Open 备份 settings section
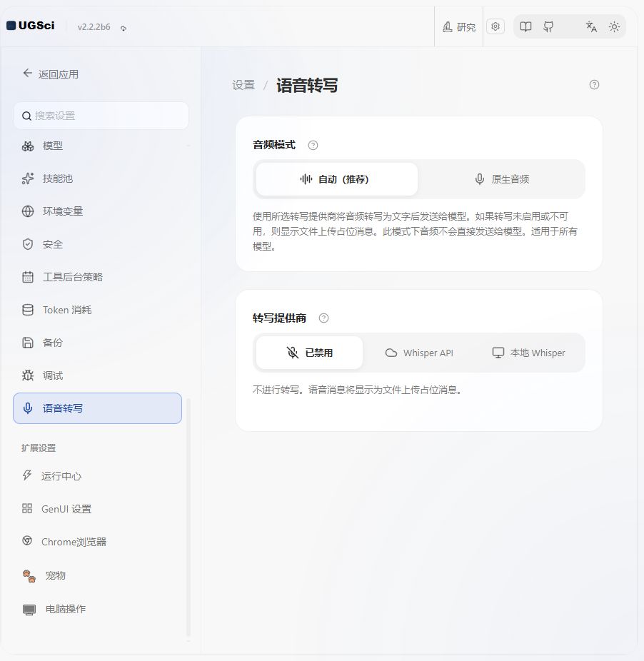Viewport: 644px width, 661px height. point(97,343)
